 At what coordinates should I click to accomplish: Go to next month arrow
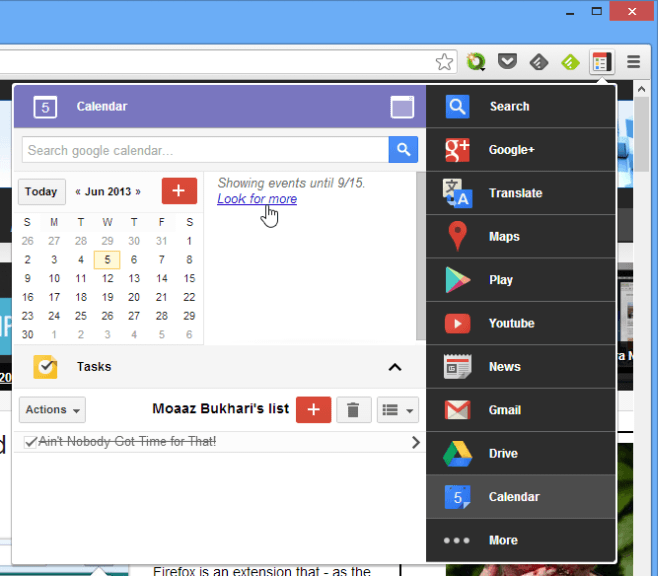(x=138, y=192)
